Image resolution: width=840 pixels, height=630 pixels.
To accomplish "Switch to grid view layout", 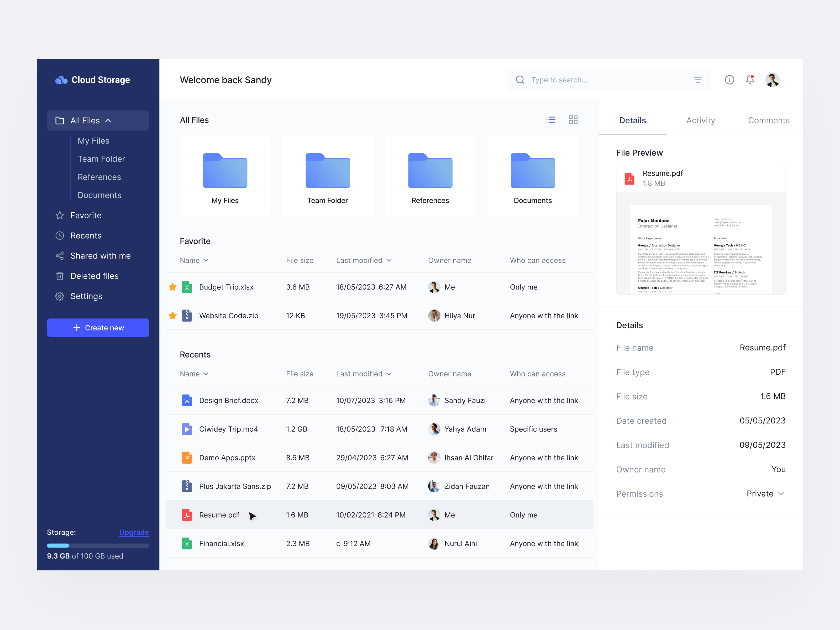I will (x=573, y=119).
